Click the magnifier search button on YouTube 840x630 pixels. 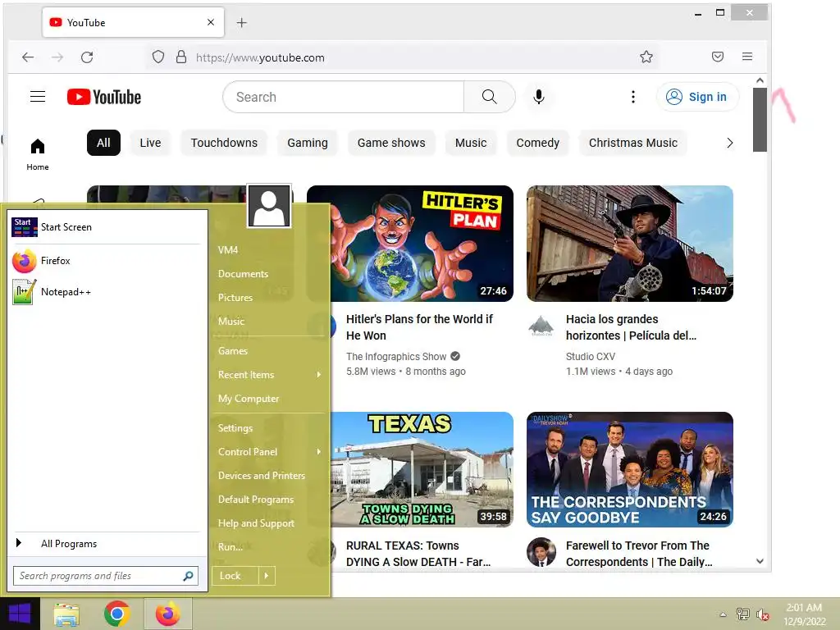pos(489,97)
